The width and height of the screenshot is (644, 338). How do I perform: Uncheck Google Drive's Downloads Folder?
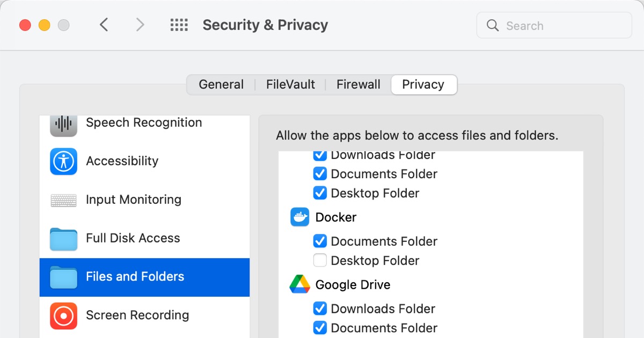click(320, 308)
